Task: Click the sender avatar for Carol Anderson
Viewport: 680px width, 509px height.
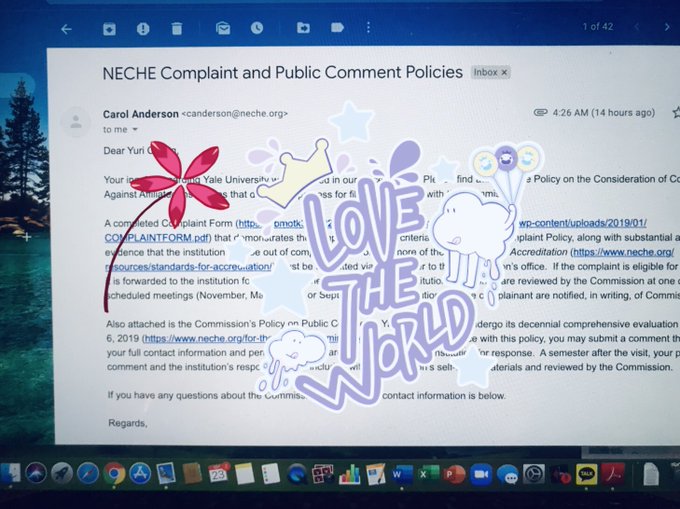Action: point(76,122)
